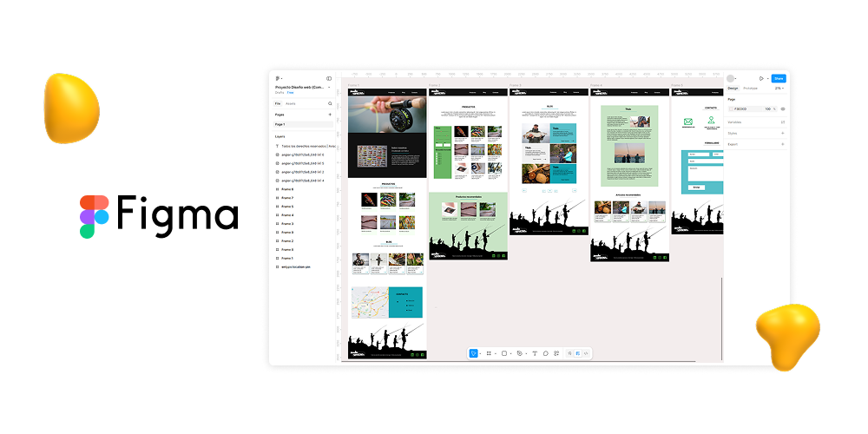
Task: Select Page 1 in Pages list
Action: 303,124
